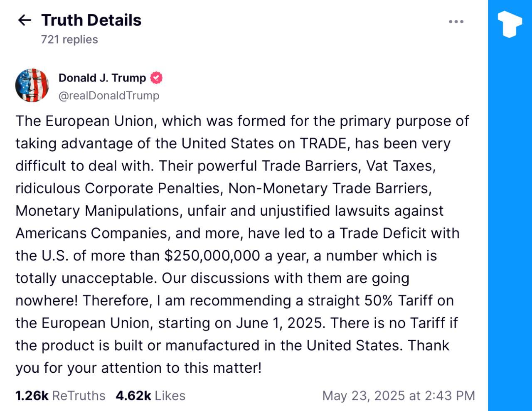Click the Donald J. Trump display name
The width and height of the screenshot is (532, 411).
click(x=102, y=78)
